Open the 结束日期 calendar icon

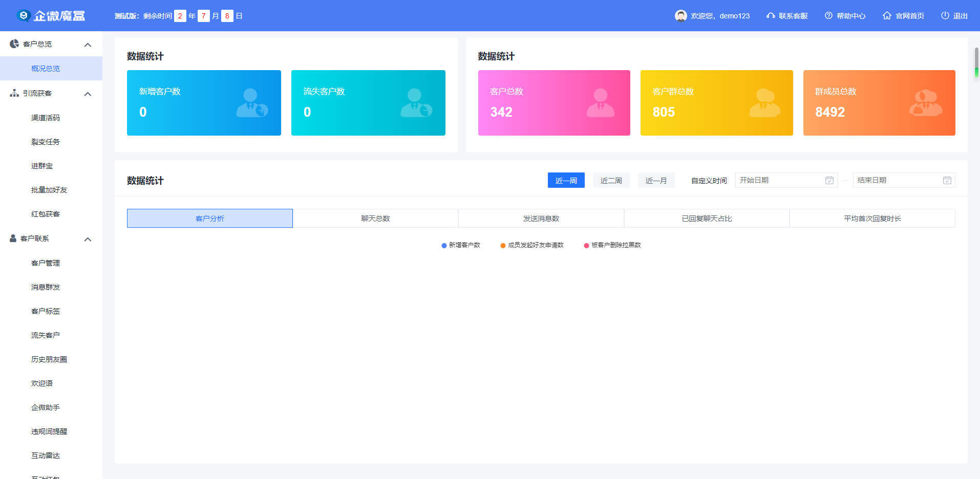pyautogui.click(x=947, y=180)
